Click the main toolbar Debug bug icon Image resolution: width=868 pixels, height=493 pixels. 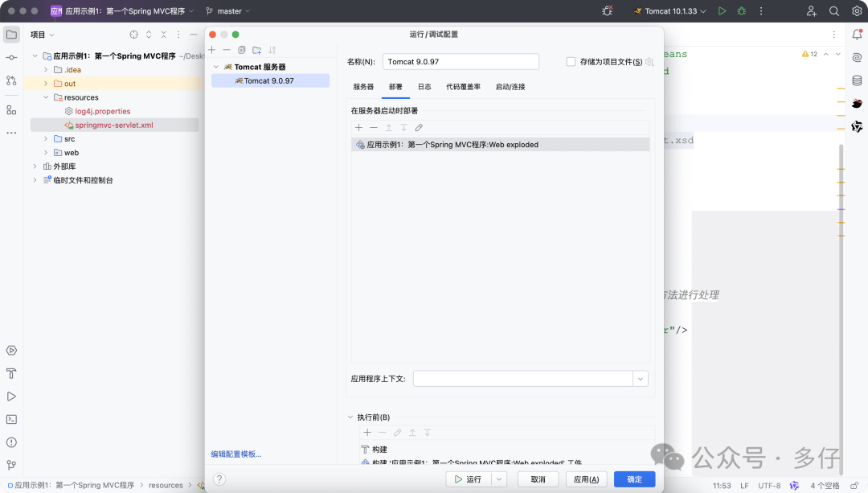(742, 11)
